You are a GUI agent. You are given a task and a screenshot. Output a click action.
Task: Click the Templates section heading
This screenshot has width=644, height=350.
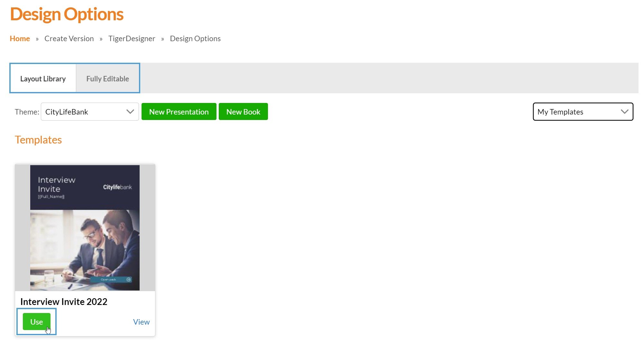38,140
